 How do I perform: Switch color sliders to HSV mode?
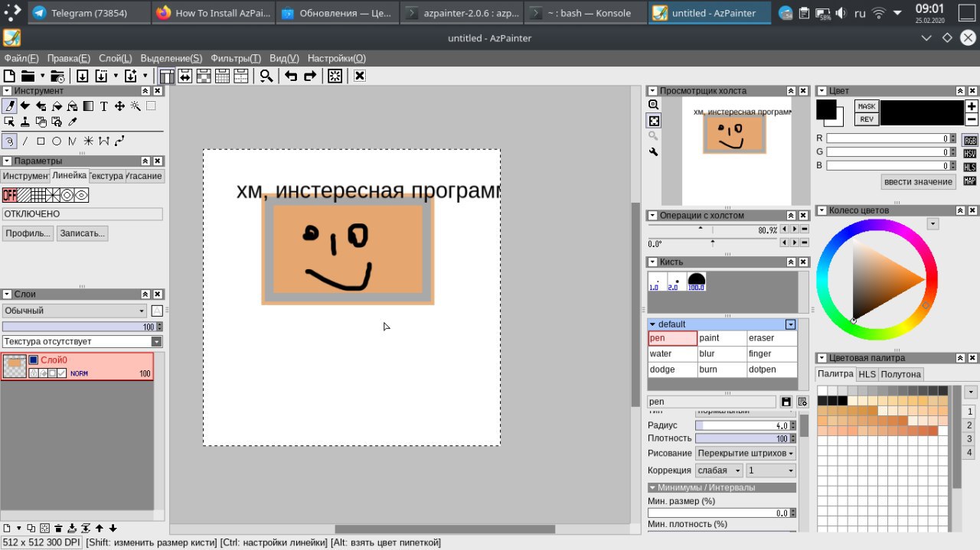point(970,154)
